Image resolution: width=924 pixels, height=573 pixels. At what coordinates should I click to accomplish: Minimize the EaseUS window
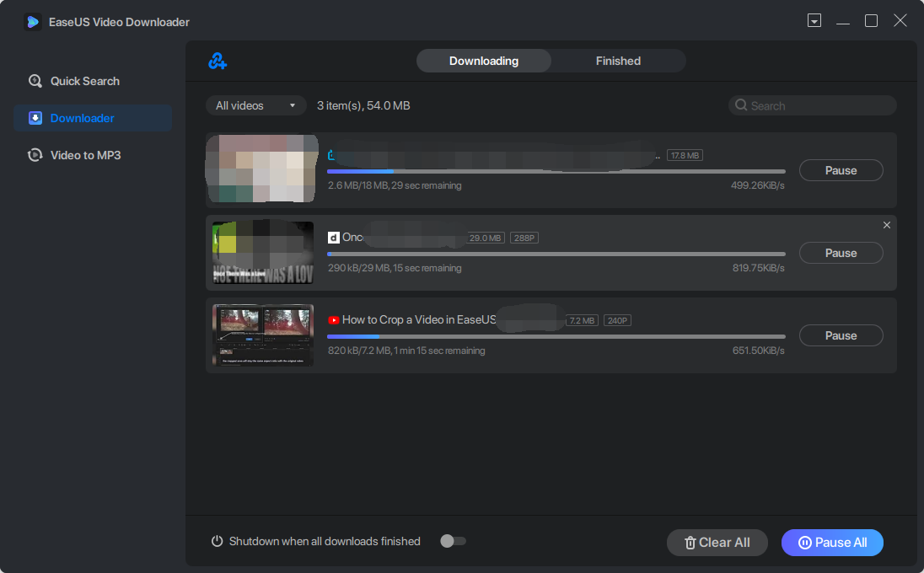[843, 21]
